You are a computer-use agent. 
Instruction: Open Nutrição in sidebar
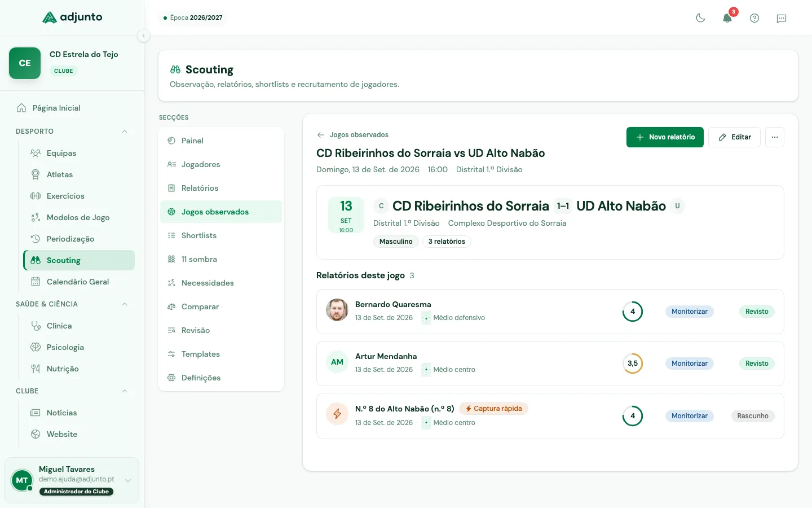click(x=79, y=369)
